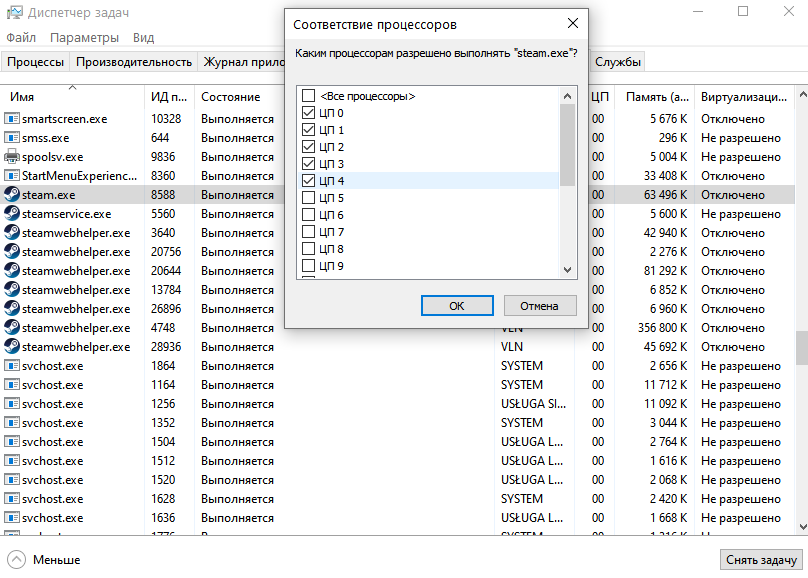
Task: Click the spoolsv.exe printer icon
Action: click(12, 157)
